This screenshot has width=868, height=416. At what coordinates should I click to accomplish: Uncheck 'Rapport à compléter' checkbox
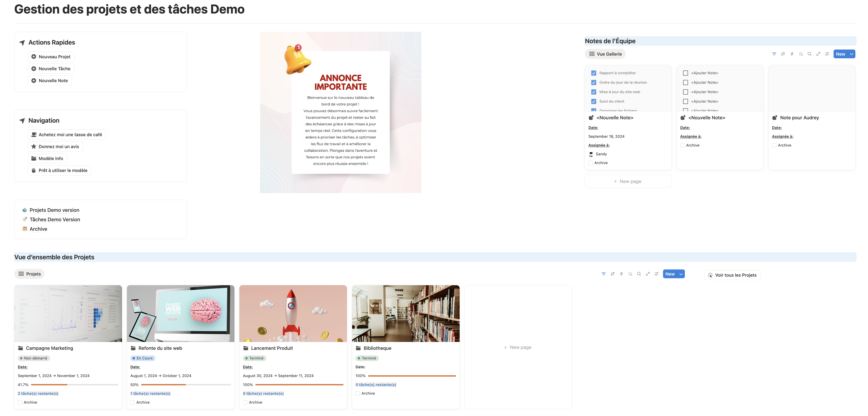coord(594,73)
